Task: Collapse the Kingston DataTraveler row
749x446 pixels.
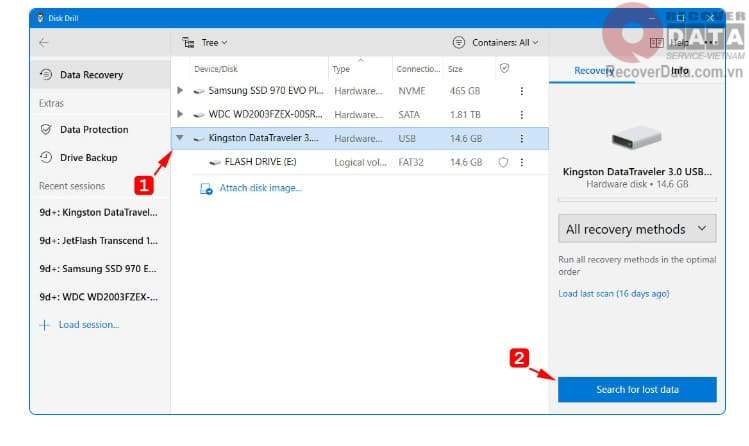Action: pos(180,138)
